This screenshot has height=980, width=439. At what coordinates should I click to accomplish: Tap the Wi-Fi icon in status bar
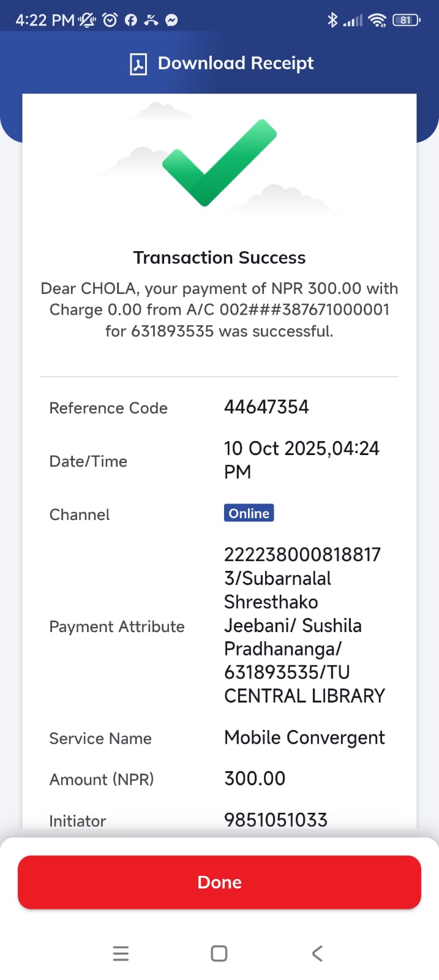pyautogui.click(x=378, y=20)
